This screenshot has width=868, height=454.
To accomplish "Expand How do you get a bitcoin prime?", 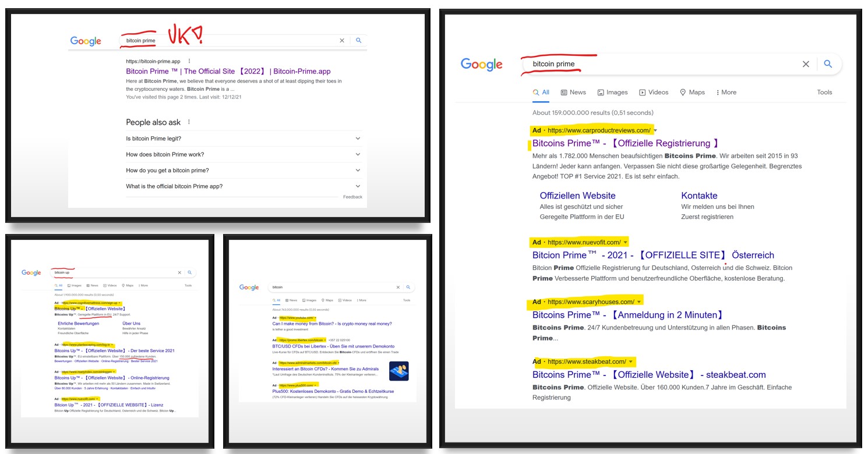I will [243, 170].
